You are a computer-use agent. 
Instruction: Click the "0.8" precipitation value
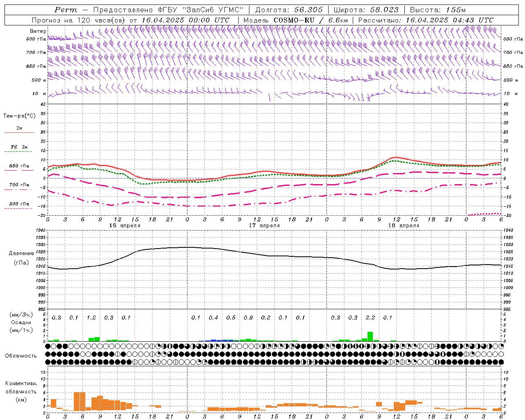coord(248,318)
